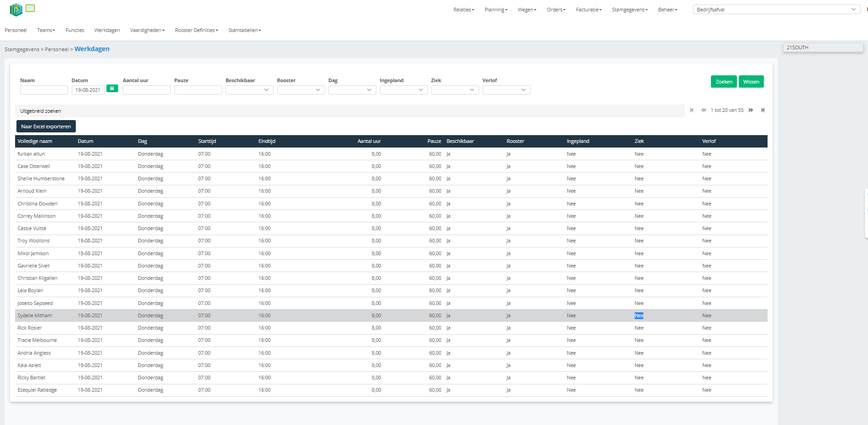This screenshot has height=425, width=868.
Task: Go to previous page of results
Action: click(x=704, y=110)
